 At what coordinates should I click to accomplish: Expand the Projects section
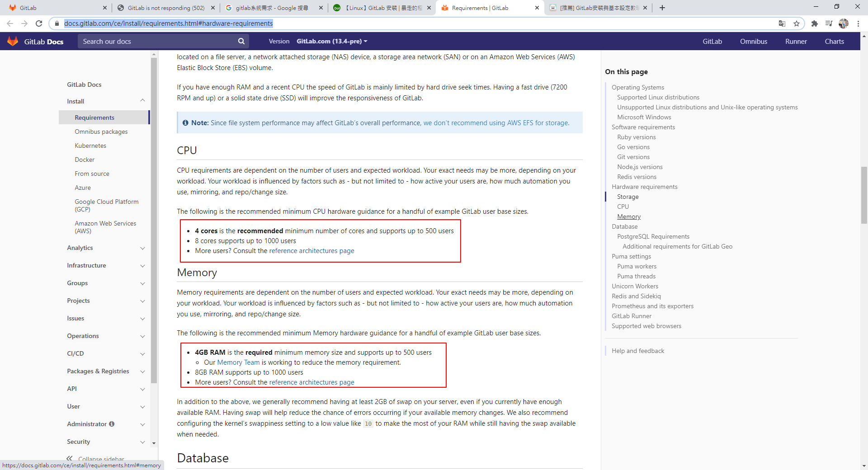point(142,301)
